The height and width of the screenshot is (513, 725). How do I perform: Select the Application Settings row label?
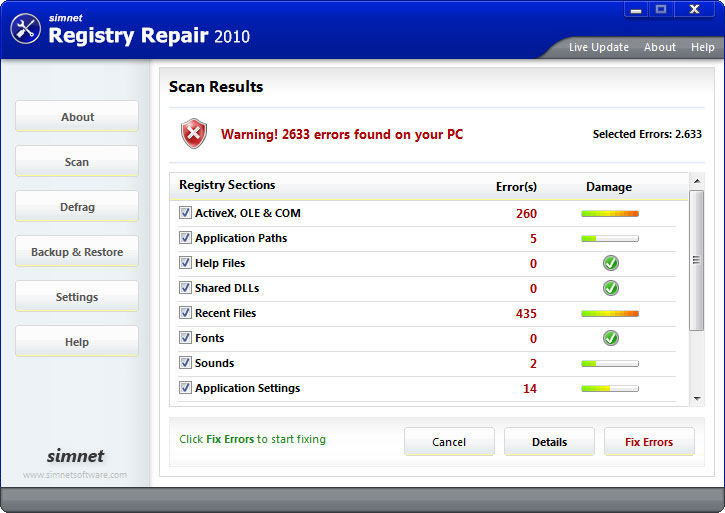point(247,388)
